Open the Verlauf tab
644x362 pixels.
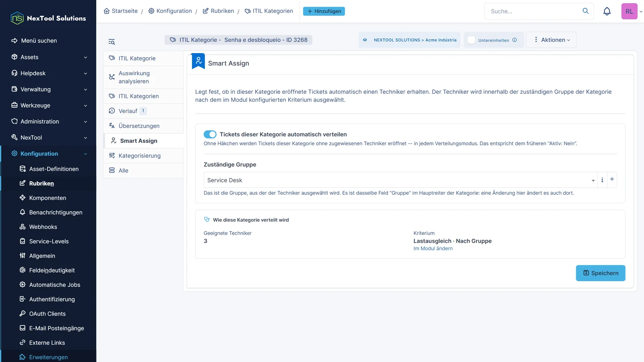click(x=143, y=111)
